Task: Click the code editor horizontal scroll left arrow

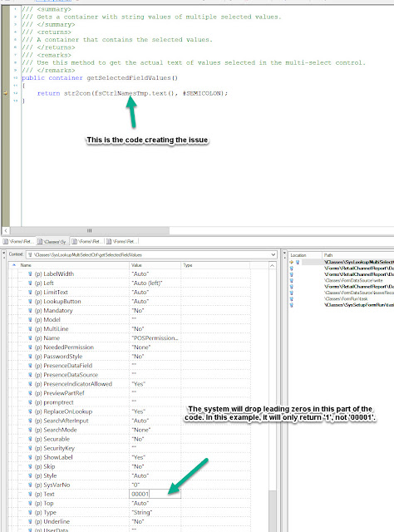Action: point(6,231)
